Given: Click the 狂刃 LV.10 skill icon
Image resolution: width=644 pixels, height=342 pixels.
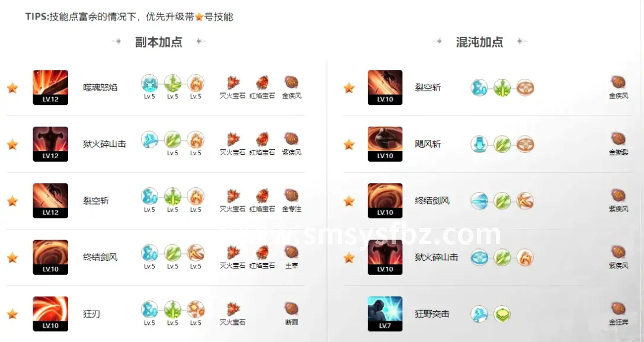Looking at the screenshot, I should pyautogui.click(x=50, y=314).
